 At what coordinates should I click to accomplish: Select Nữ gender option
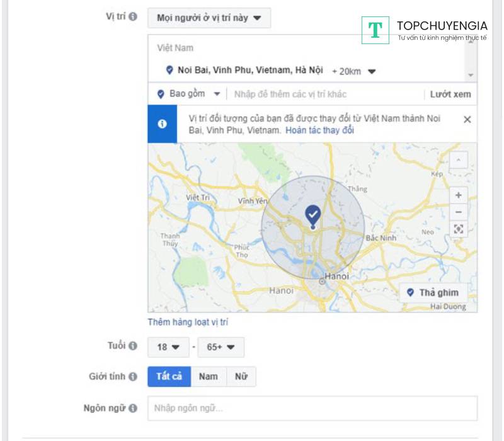[241, 377]
